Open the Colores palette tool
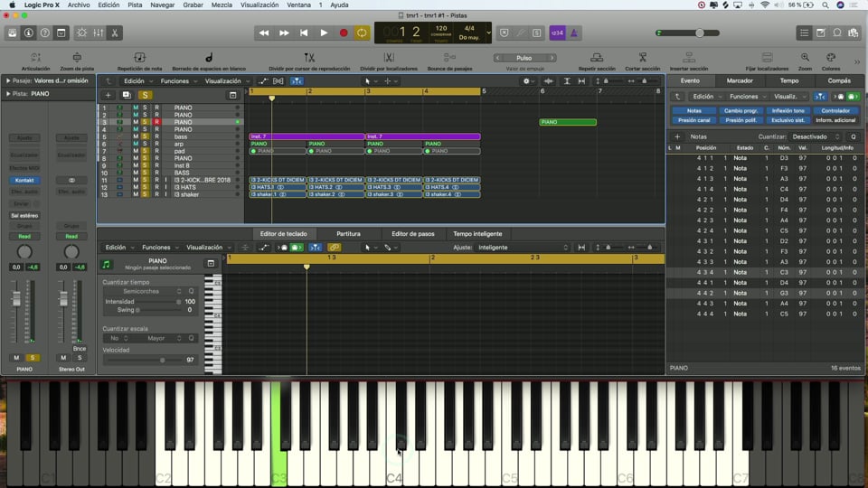 click(830, 61)
